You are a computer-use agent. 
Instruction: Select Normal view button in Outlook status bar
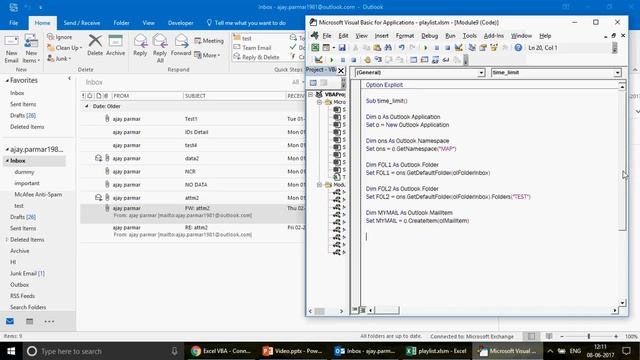[x=531, y=336]
